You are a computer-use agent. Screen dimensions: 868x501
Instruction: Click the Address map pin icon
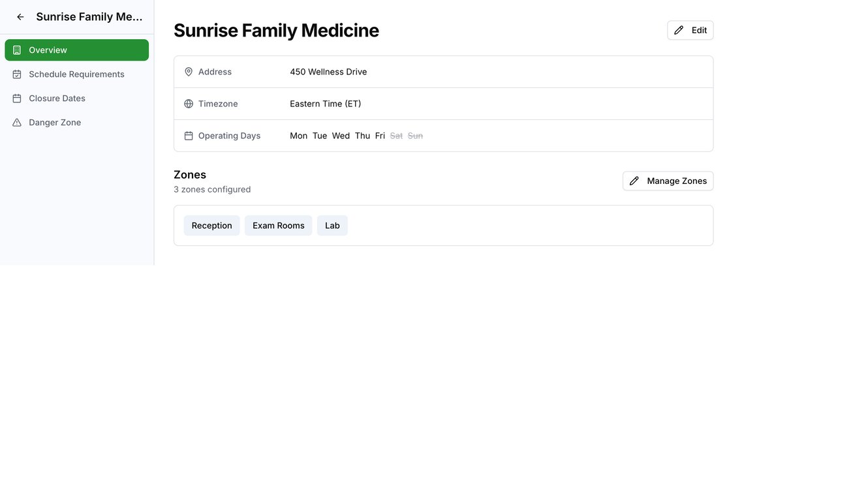click(189, 72)
